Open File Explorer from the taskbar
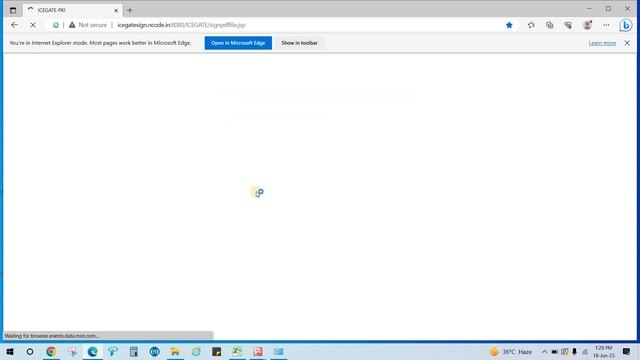 [175, 351]
